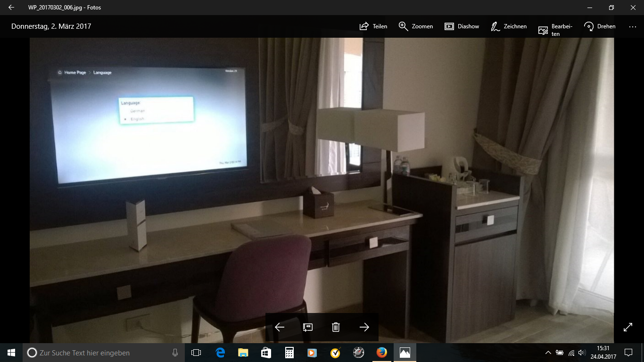Go to the previous photo
644x362 pixels.
280,327
